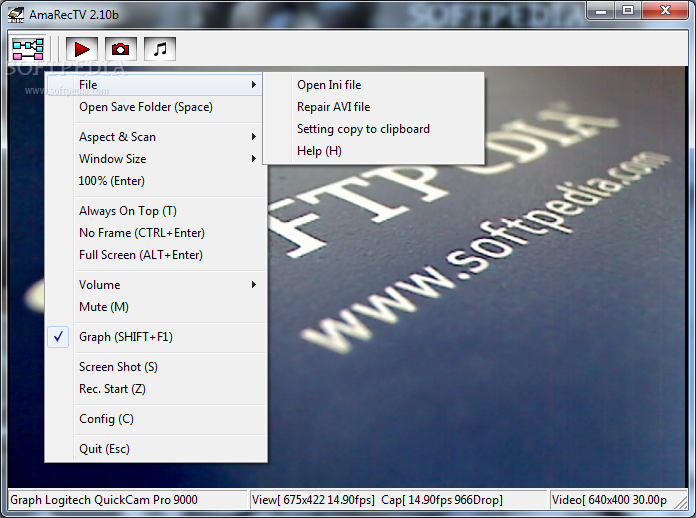Choose Quit (Esc)
This screenshot has width=696, height=518.
click(156, 449)
